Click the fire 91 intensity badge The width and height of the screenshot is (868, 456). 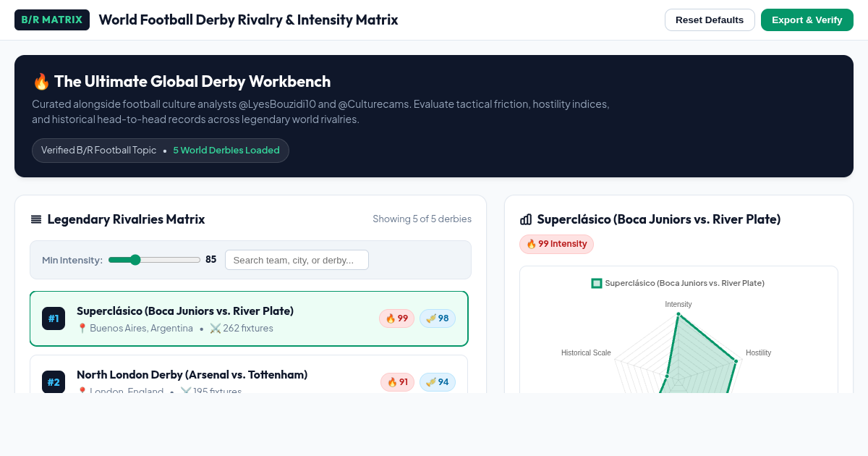(397, 382)
